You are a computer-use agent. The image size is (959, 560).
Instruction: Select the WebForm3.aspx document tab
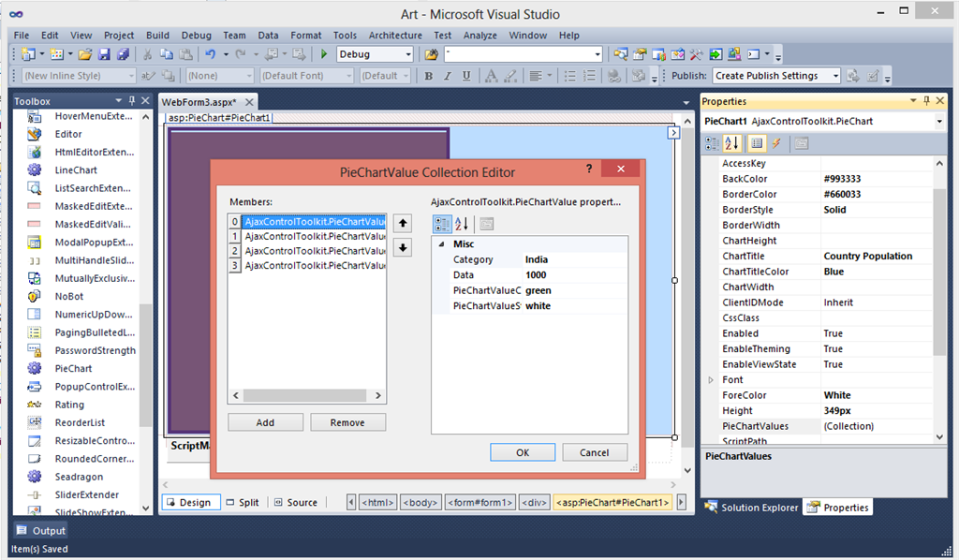199,102
